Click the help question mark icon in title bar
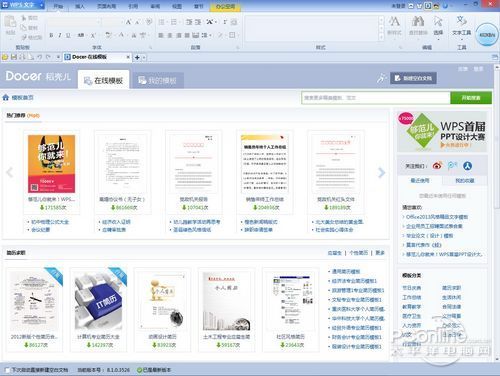 [445, 6]
